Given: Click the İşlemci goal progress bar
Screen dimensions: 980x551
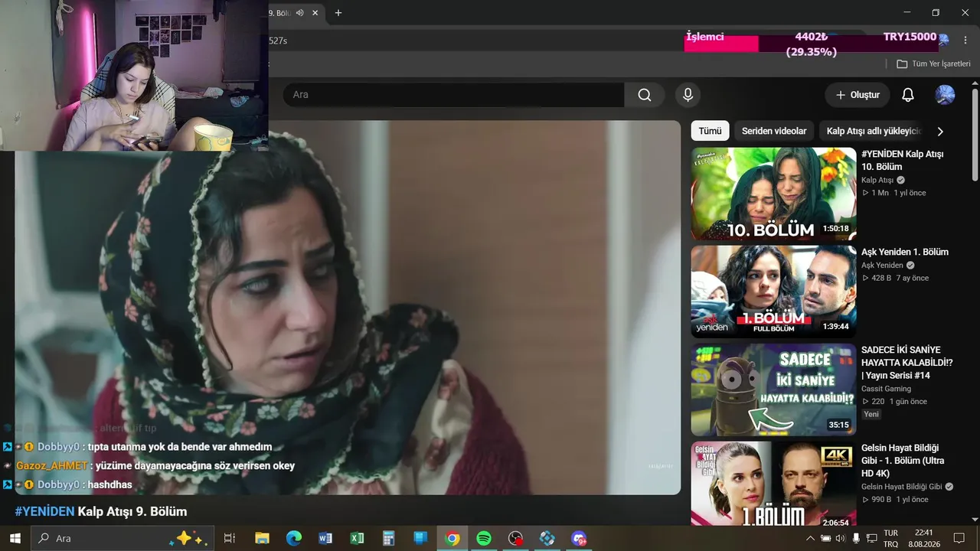Looking at the screenshot, I should [x=812, y=44].
